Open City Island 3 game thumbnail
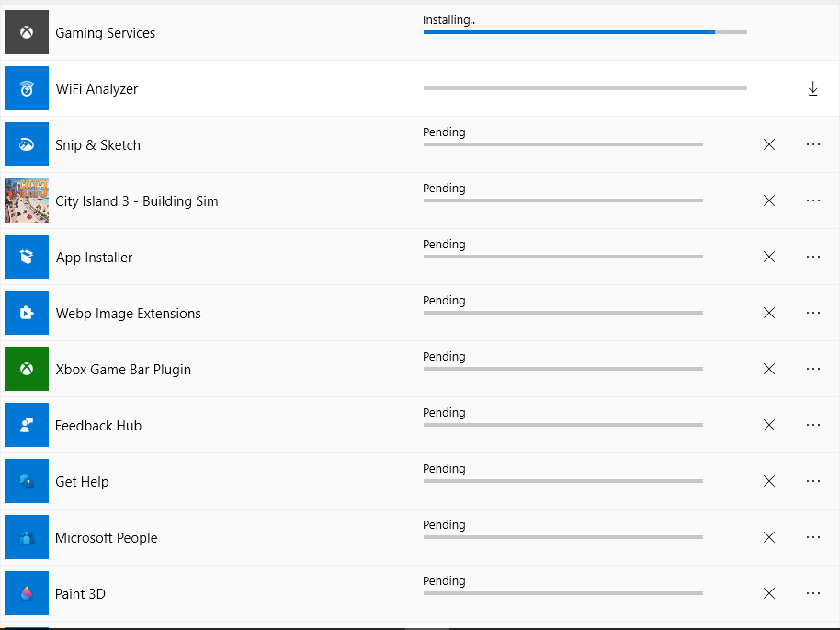Viewport: 840px width, 630px height. [x=27, y=200]
